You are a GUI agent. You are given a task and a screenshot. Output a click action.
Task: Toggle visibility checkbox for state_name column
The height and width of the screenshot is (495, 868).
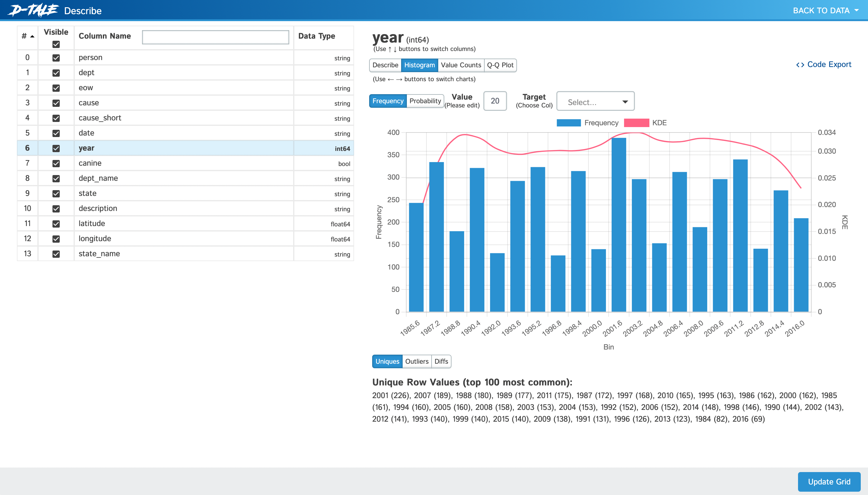tap(56, 254)
